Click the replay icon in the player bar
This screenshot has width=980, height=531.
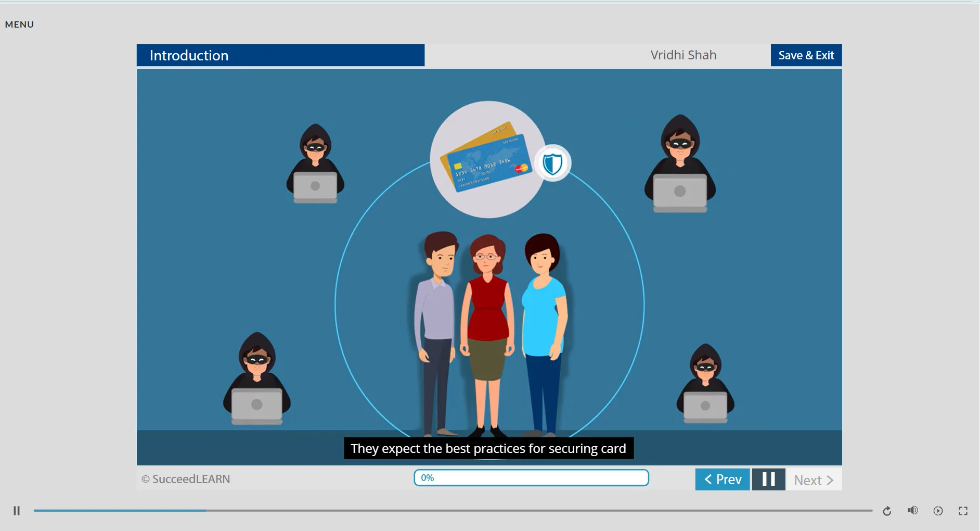pos(887,511)
